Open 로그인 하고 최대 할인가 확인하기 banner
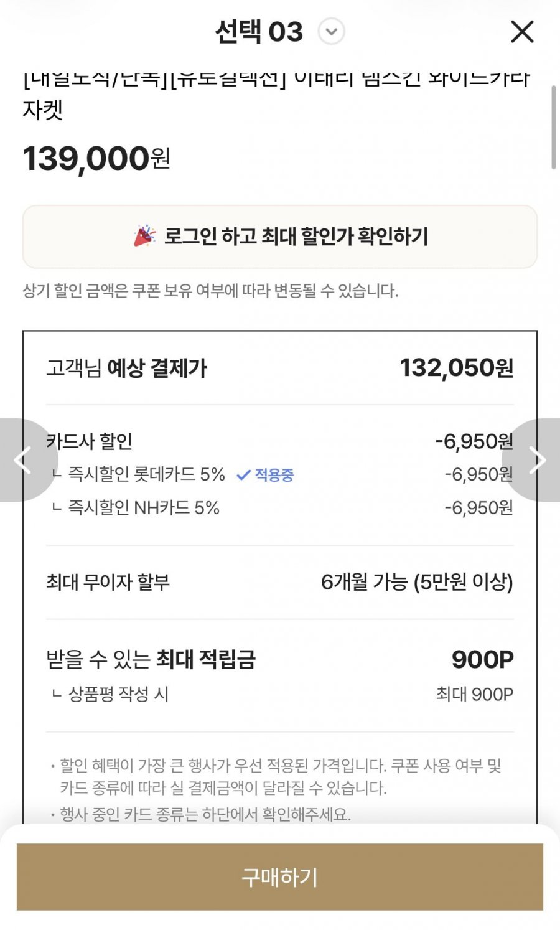 point(280,237)
